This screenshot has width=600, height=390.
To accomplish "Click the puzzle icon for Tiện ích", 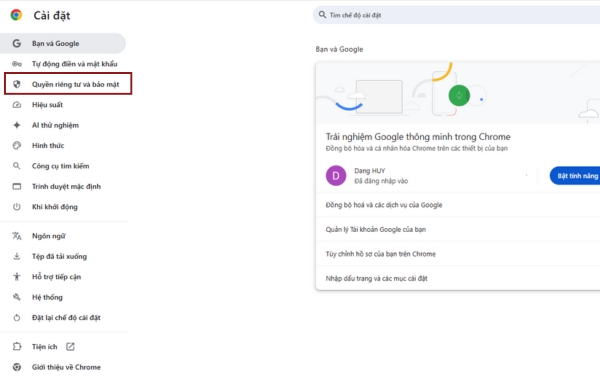I will pos(16,346).
